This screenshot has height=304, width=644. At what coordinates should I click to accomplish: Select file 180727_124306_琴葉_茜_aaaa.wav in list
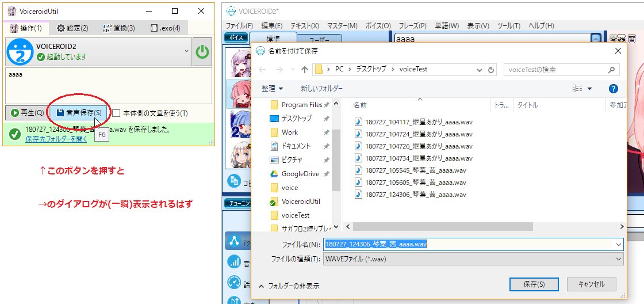411,194
